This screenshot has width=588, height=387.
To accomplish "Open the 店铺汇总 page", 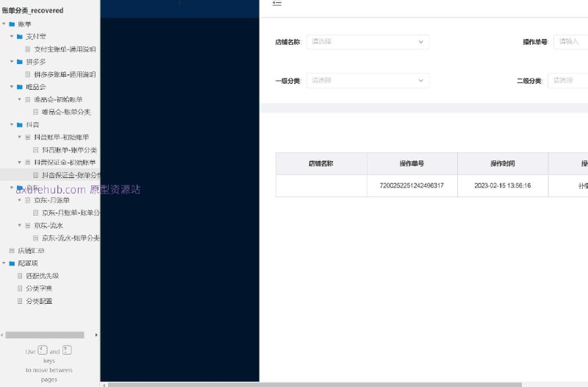I will (x=31, y=251).
